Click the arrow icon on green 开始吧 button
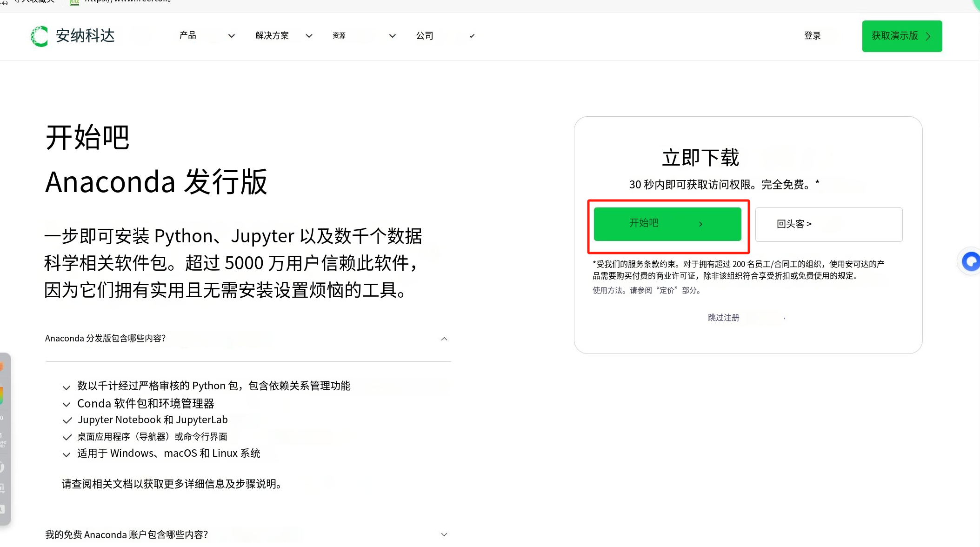This screenshot has width=980, height=547. (x=700, y=224)
